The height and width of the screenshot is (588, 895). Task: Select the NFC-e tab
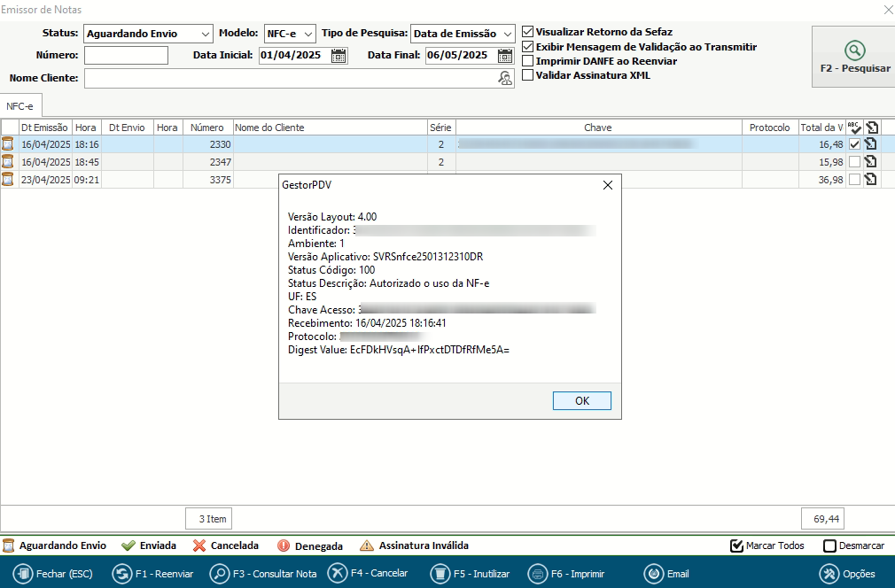[x=19, y=106]
